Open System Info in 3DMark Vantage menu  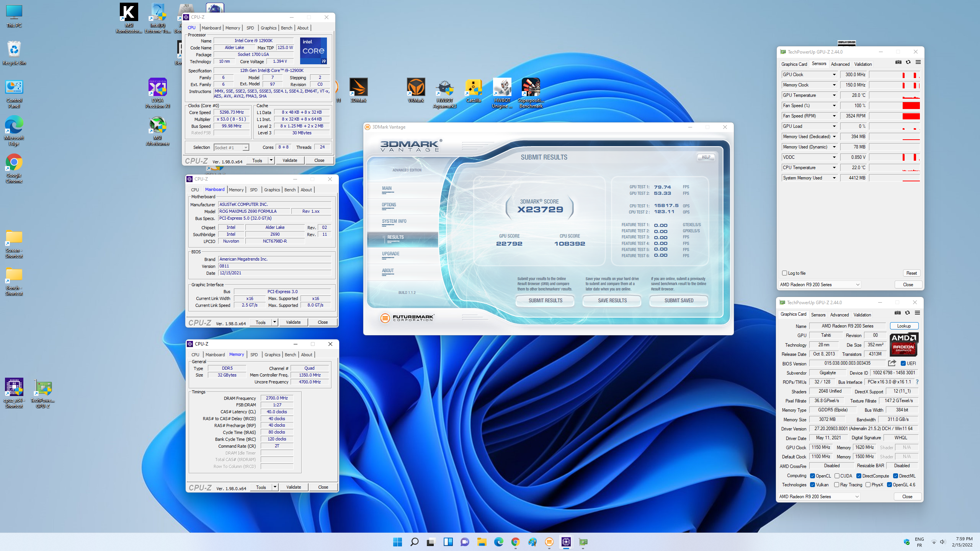click(394, 221)
